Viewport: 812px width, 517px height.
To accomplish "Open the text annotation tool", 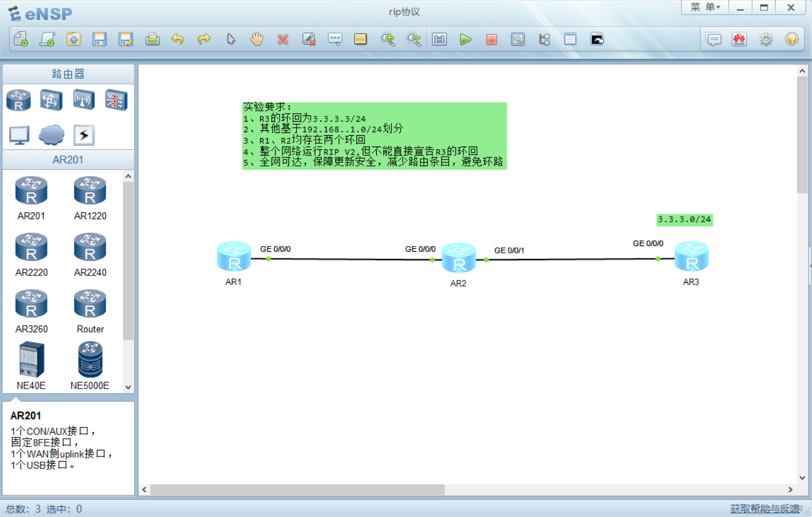I will pos(335,39).
